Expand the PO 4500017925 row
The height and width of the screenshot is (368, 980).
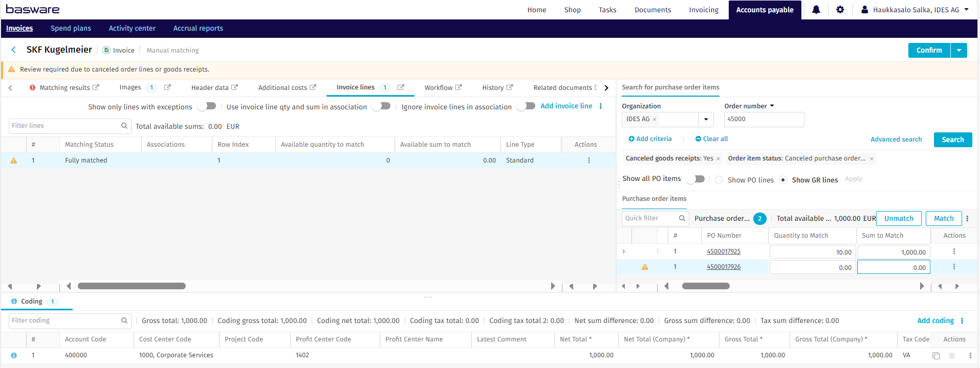[624, 251]
